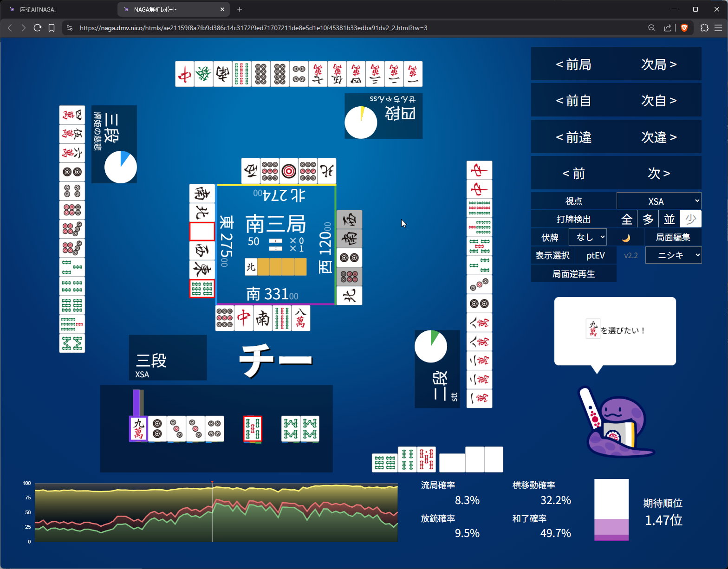The image size is (728, 569).
Task: Click the page bookmark icon
Action: pos(52,28)
